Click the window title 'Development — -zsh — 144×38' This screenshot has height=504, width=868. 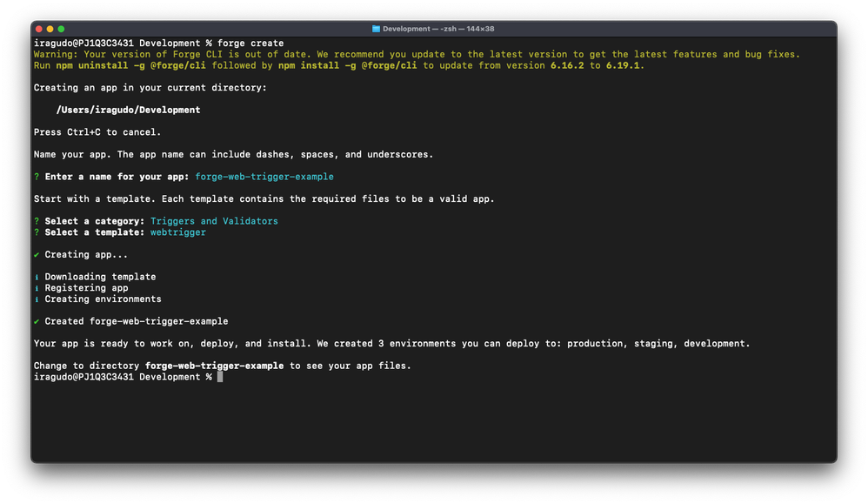click(x=438, y=29)
